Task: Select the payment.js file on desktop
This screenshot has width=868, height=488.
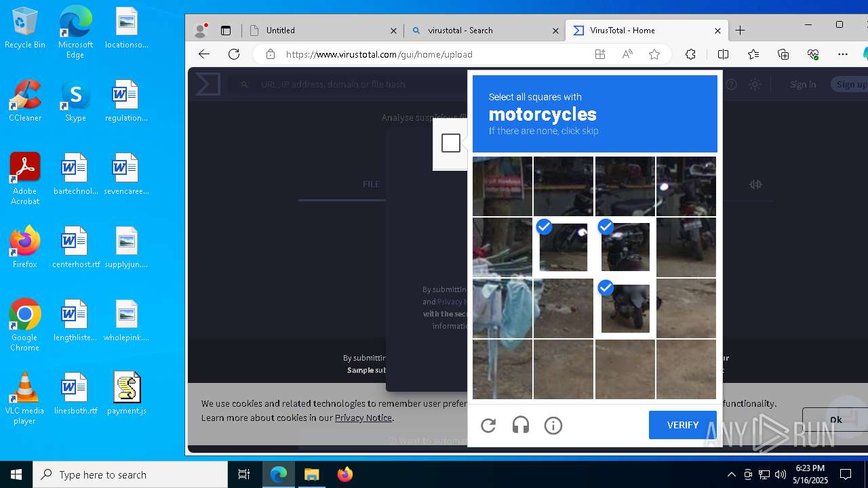Action: click(127, 394)
